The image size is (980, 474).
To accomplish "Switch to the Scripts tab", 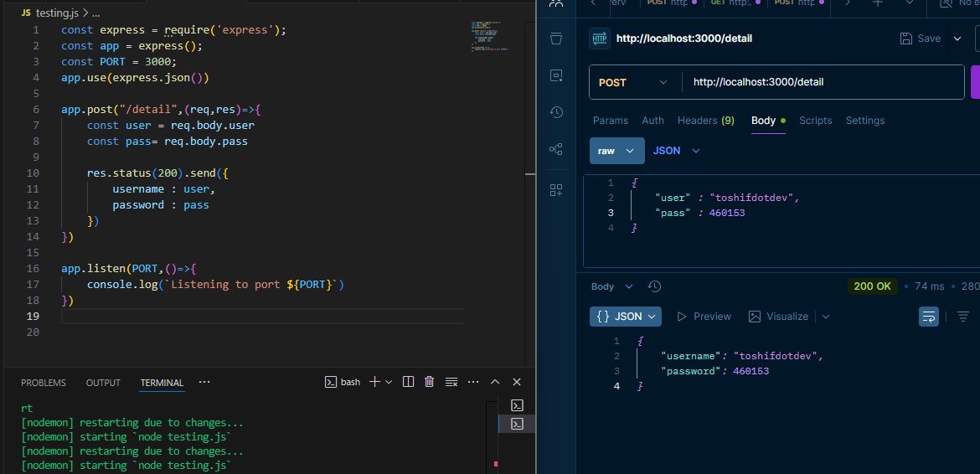I will click(x=816, y=121).
